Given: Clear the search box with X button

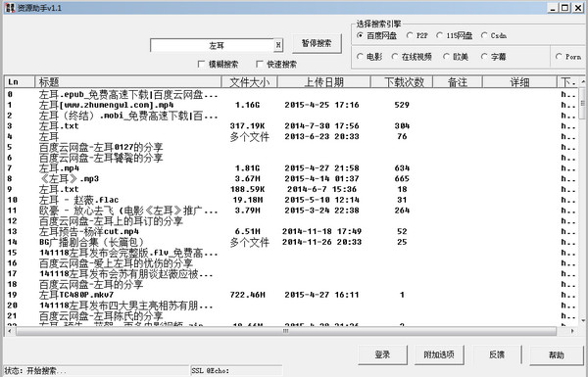Looking at the screenshot, I should click(x=278, y=45).
